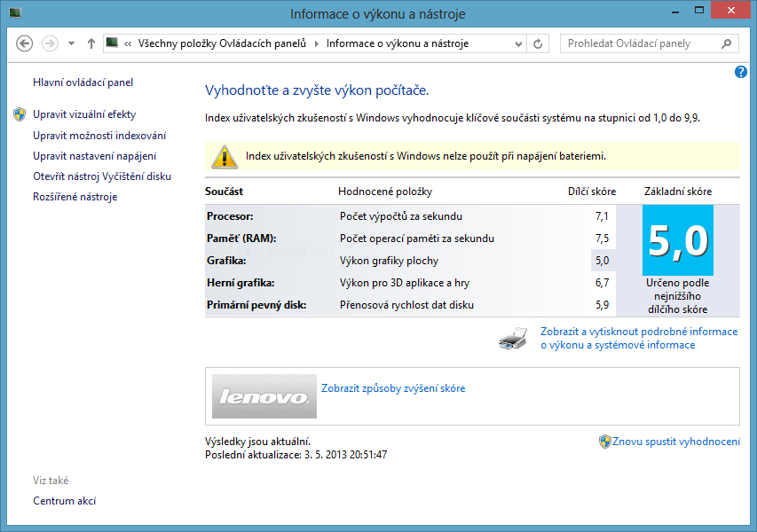757x532 pixels.
Task: Click the search magnifier icon
Action: (726, 43)
